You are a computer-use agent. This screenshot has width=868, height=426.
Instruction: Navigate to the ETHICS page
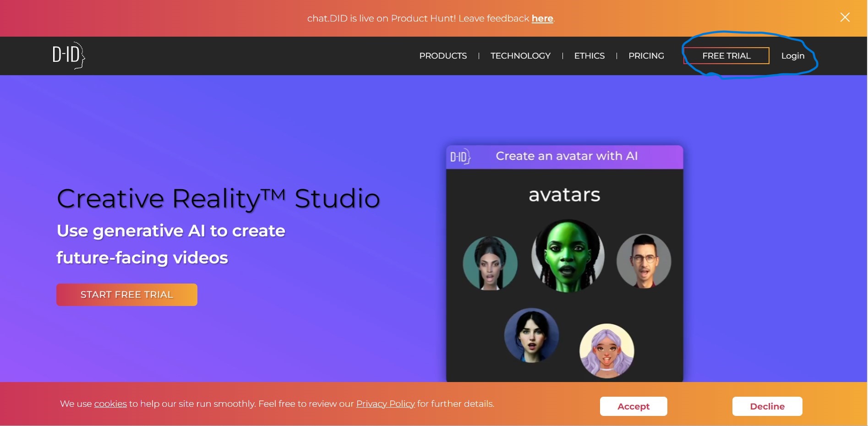tap(589, 55)
